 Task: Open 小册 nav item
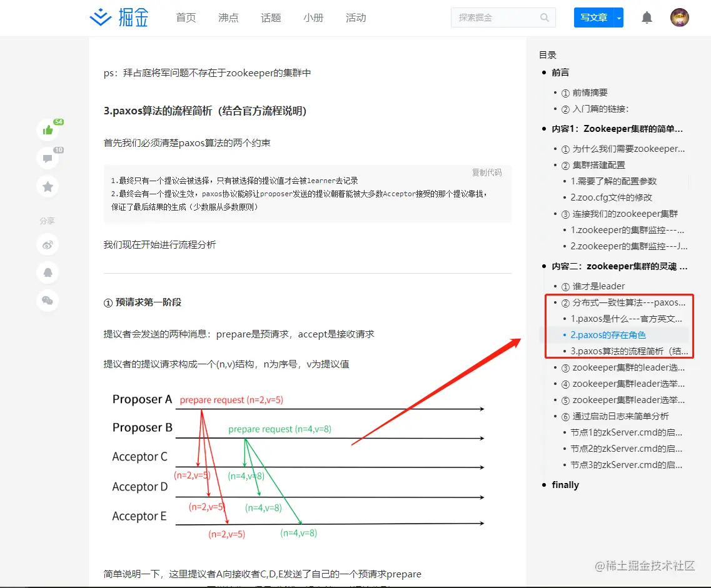pyautogui.click(x=313, y=17)
